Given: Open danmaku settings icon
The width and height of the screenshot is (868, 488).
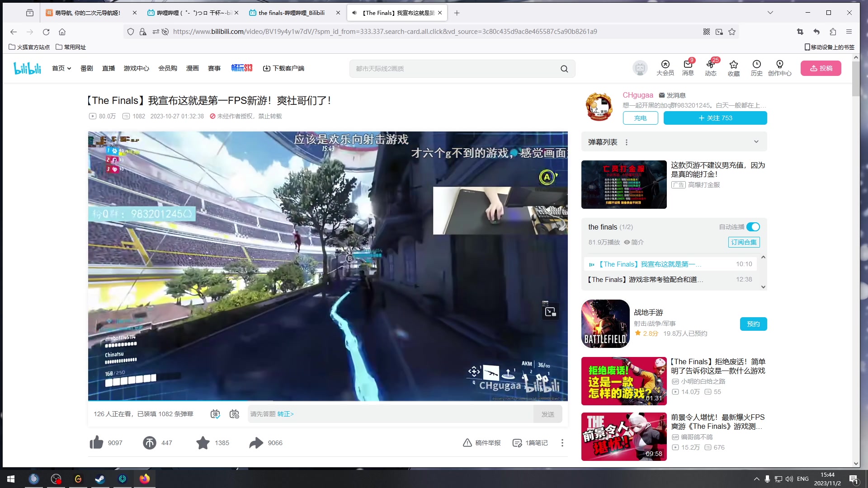Looking at the screenshot, I should point(234,414).
